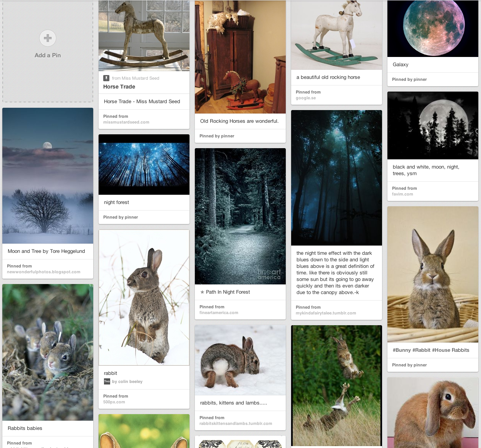Open mykindafairytalee.tumblr.com source link

tap(326, 313)
